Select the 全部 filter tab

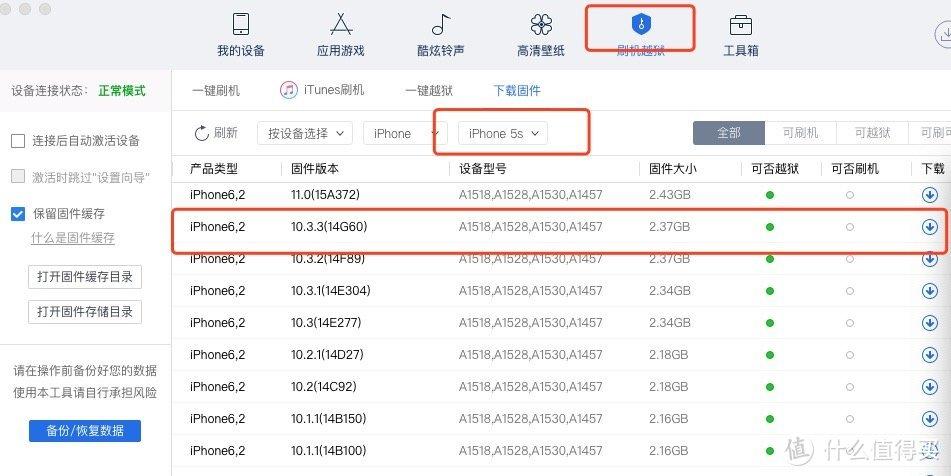pyautogui.click(x=729, y=133)
